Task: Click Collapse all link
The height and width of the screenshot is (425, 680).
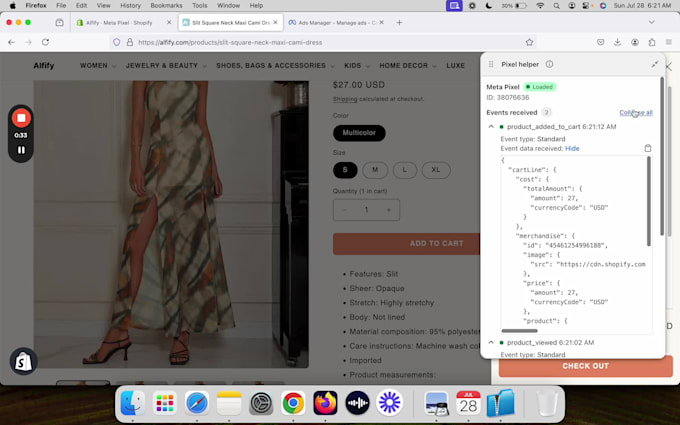Action: [x=636, y=112]
